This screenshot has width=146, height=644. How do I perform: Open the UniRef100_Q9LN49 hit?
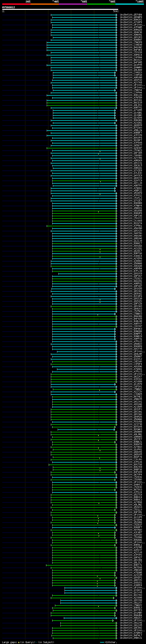click(x=131, y=70)
